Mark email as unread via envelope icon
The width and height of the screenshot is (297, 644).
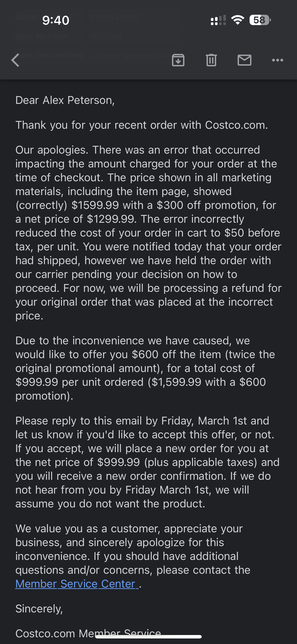pos(244,60)
